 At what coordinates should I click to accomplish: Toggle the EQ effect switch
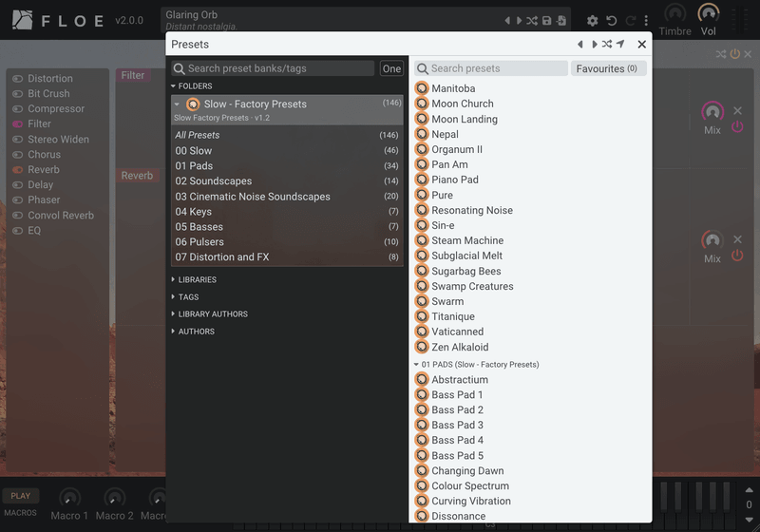(17, 231)
